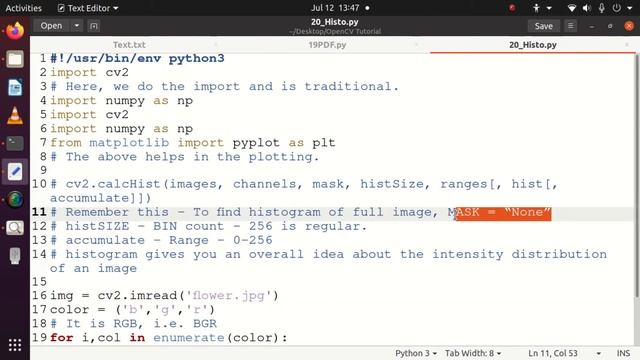This screenshot has width=640, height=360.
Task: Click line 3 import traditional comment
Action: coord(224,87)
